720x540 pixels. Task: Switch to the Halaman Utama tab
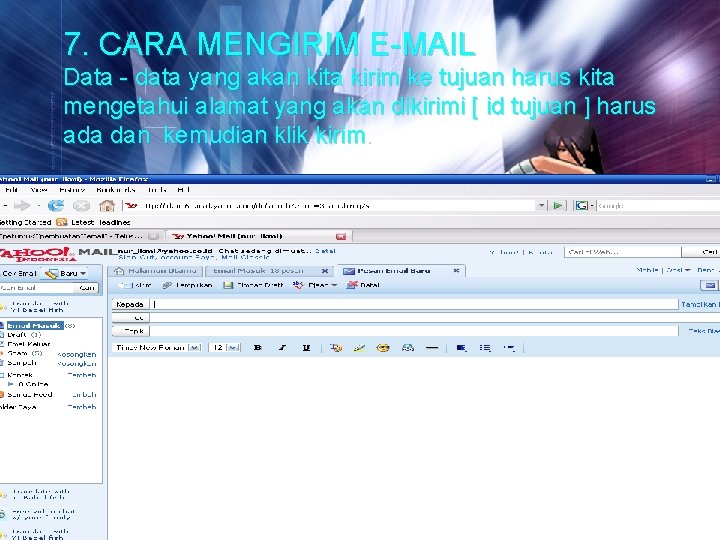(156, 271)
